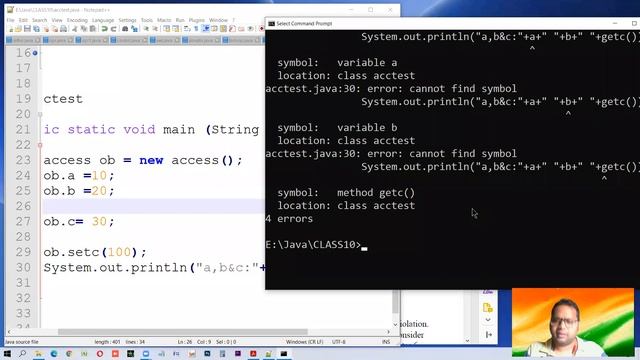640x360 pixels.
Task: Click the Paste toolbar icon
Action: [x=93, y=29]
